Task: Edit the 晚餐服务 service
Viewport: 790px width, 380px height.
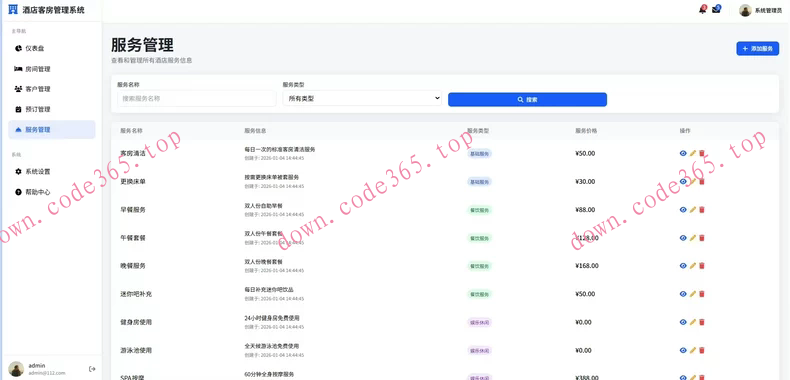Action: point(693,266)
